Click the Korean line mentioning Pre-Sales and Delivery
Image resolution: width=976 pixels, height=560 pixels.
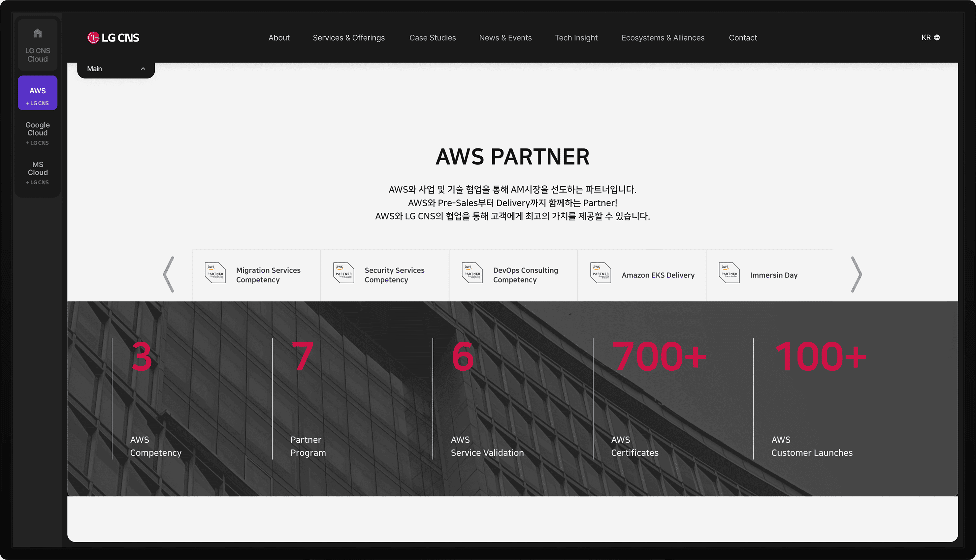pyautogui.click(x=512, y=203)
